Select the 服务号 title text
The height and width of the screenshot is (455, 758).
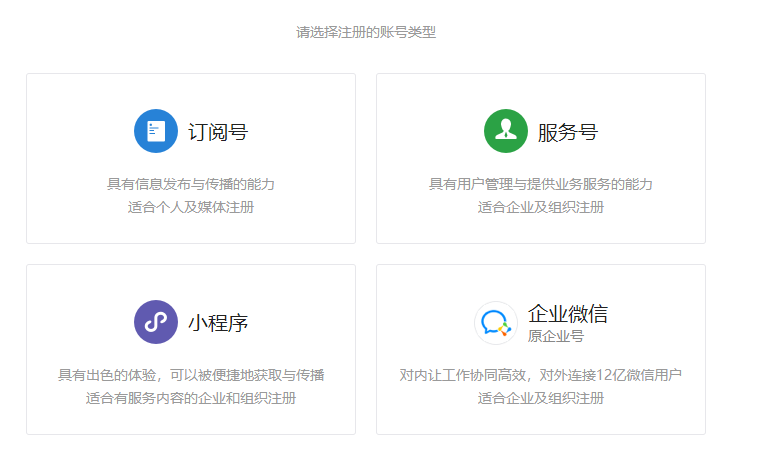[x=568, y=132]
